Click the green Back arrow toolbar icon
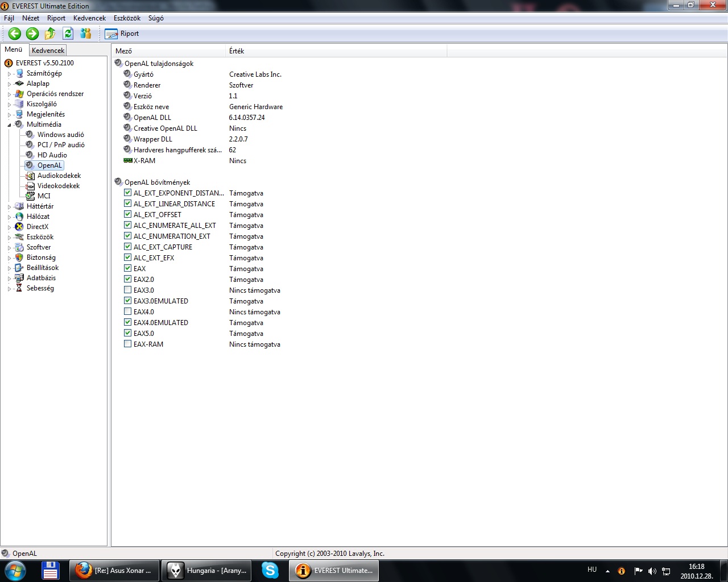The height and width of the screenshot is (582, 728). point(15,34)
